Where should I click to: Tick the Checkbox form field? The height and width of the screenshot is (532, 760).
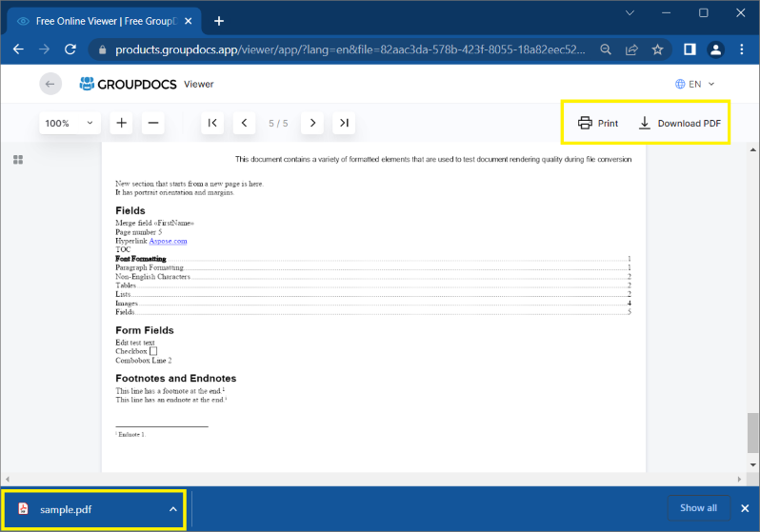click(153, 351)
